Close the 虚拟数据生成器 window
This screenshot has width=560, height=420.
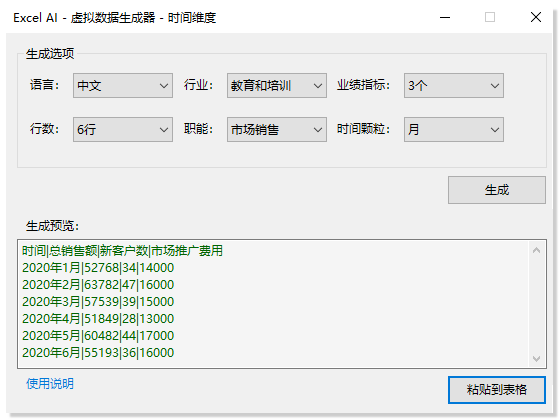536,17
